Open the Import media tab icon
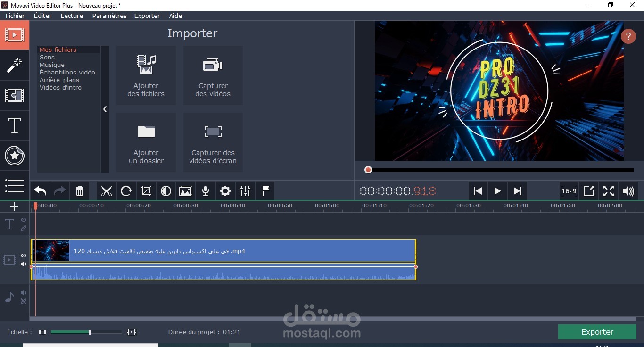This screenshot has height=347, width=644. (x=15, y=35)
